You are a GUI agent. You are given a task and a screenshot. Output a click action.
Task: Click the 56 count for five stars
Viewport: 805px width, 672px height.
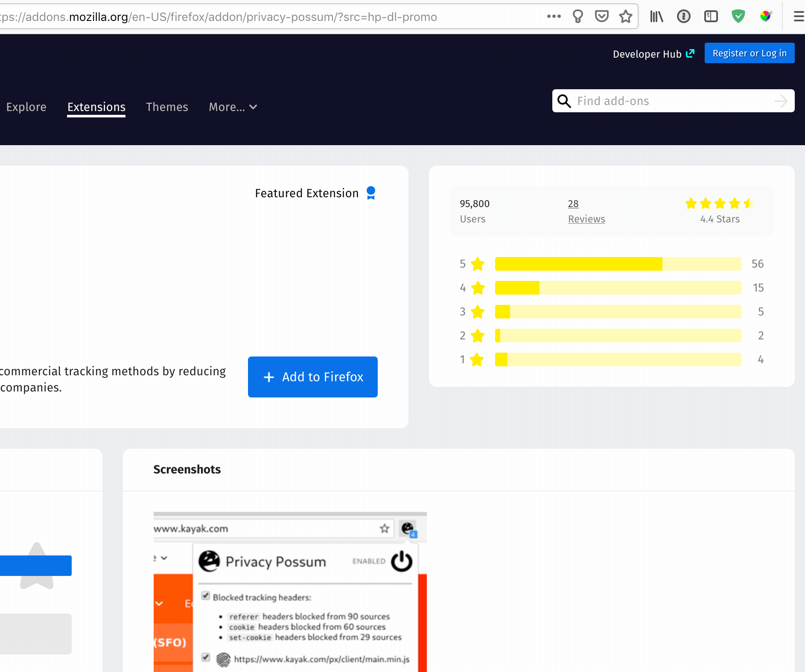coord(757,264)
